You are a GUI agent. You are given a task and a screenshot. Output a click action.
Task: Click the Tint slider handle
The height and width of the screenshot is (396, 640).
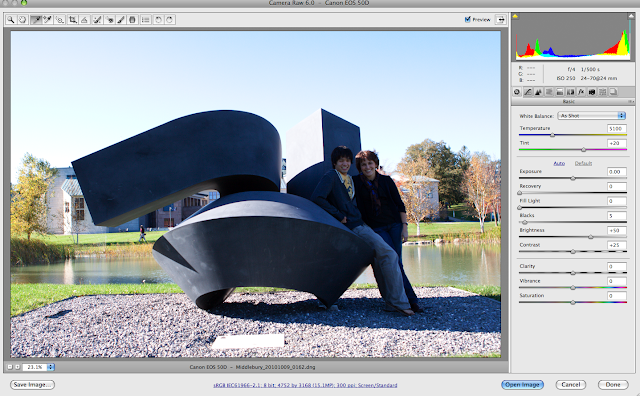coord(583,150)
